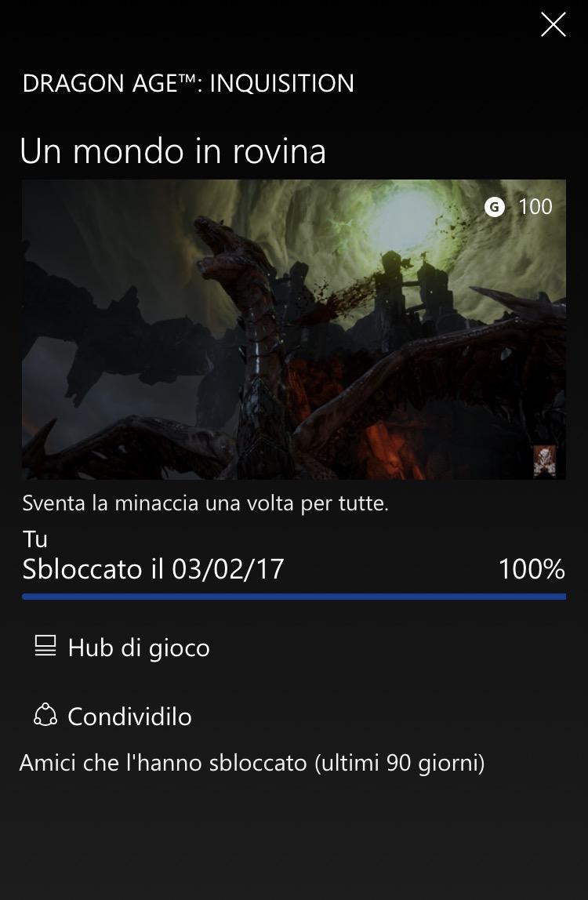Click the Tu player label
Viewport: 588px width, 900px height.
(35, 539)
